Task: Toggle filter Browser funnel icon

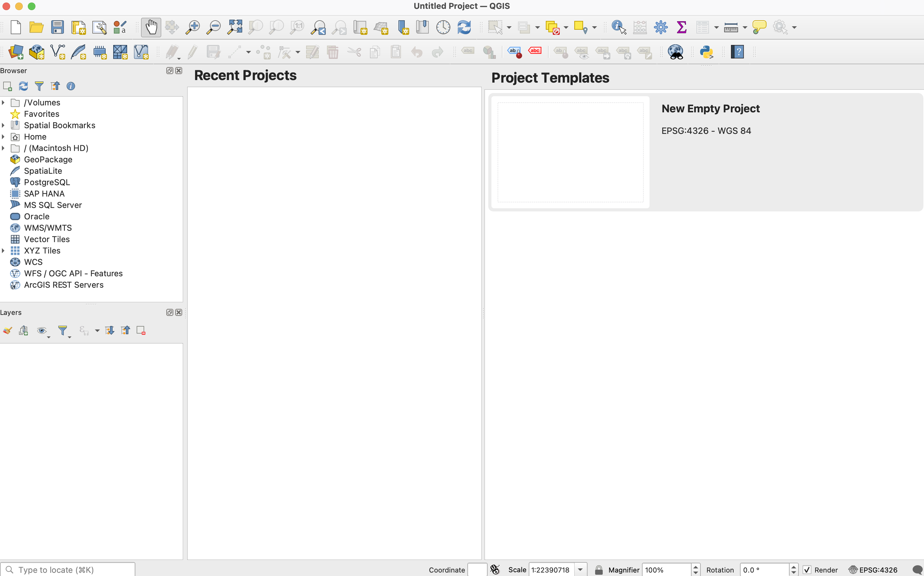Action: click(39, 86)
